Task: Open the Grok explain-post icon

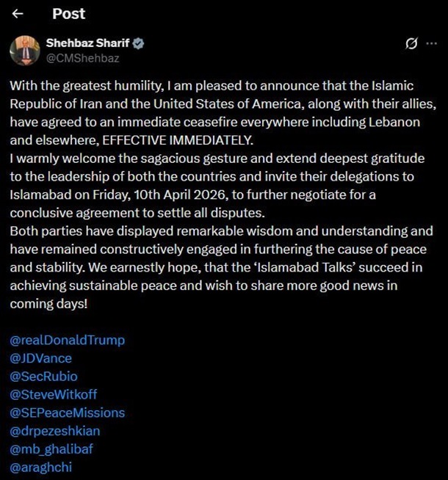Action: (x=412, y=44)
